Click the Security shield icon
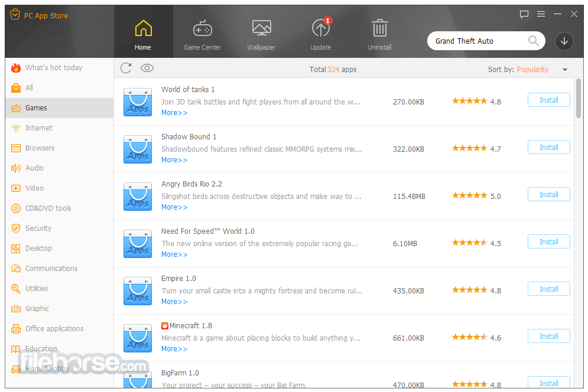The image size is (588, 392). click(x=16, y=228)
